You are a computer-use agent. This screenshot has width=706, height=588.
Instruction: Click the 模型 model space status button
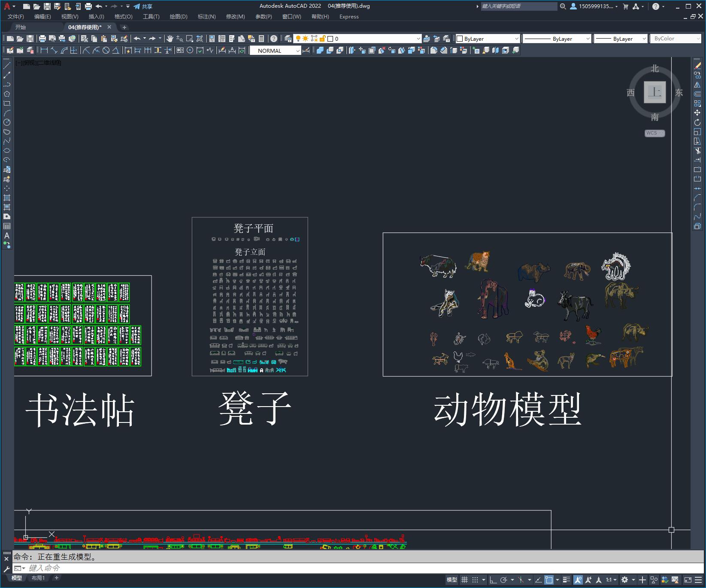tap(452, 580)
